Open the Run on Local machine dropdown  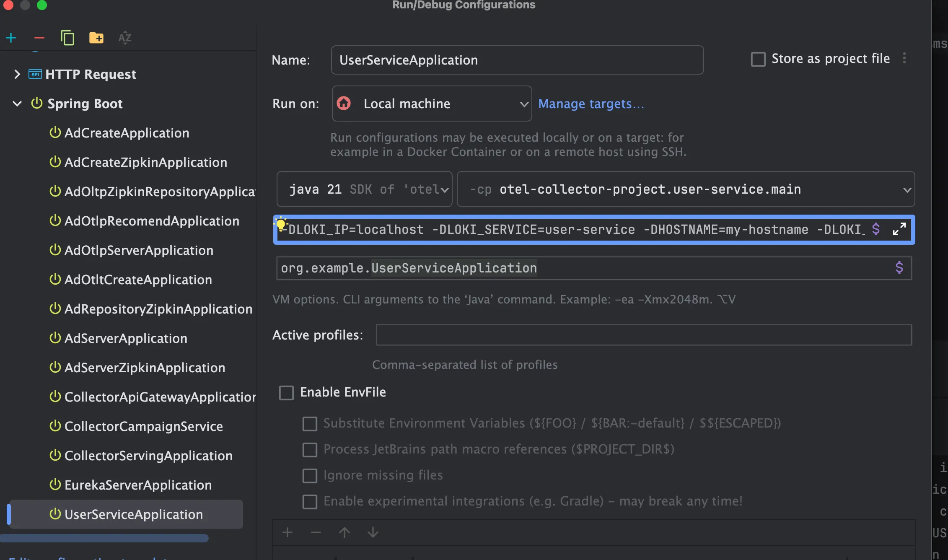click(432, 104)
